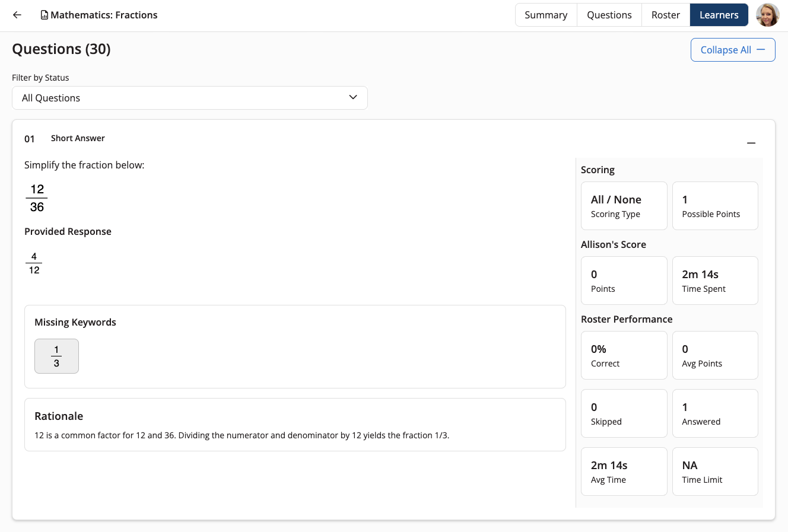Click the fraction 12/36 in the question
This screenshot has height=532, width=788.
point(37,198)
